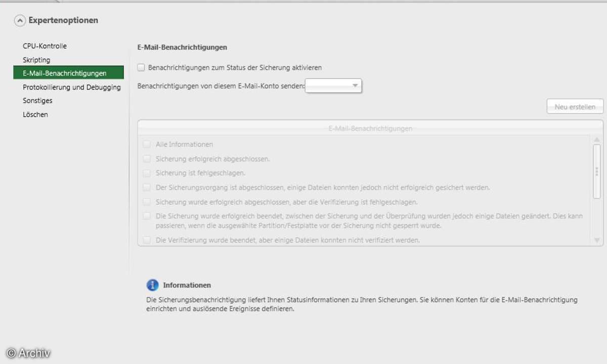Viewport: 607px width, 364px height.
Task: Go to Sonstiges options
Action: (37, 101)
